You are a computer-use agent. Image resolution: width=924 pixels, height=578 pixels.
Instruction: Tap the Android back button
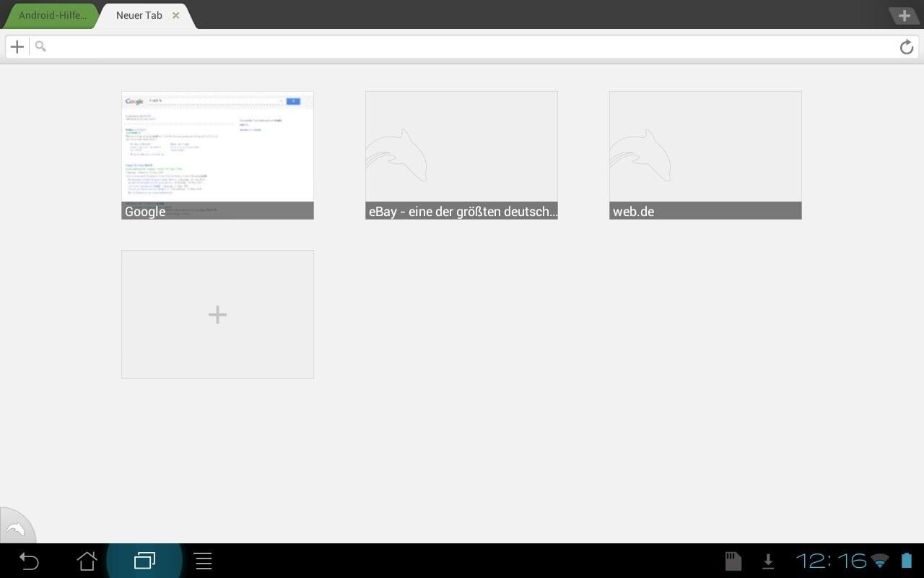(x=28, y=561)
